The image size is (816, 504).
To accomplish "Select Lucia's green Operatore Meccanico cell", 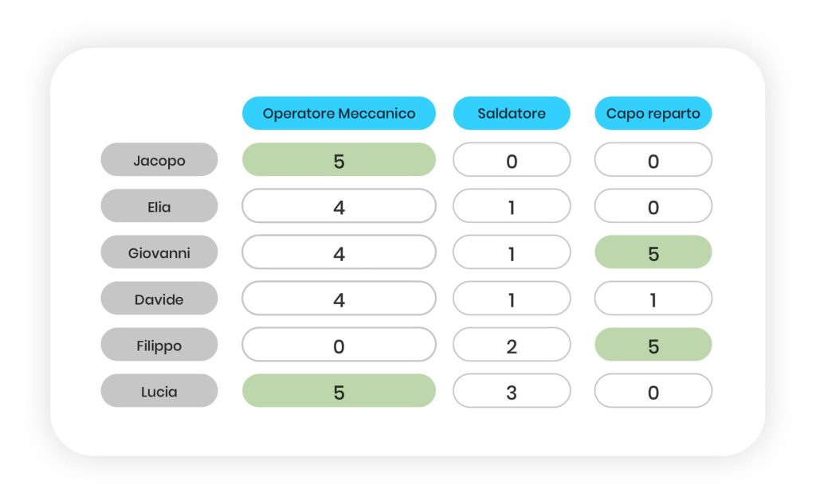I will point(339,391).
